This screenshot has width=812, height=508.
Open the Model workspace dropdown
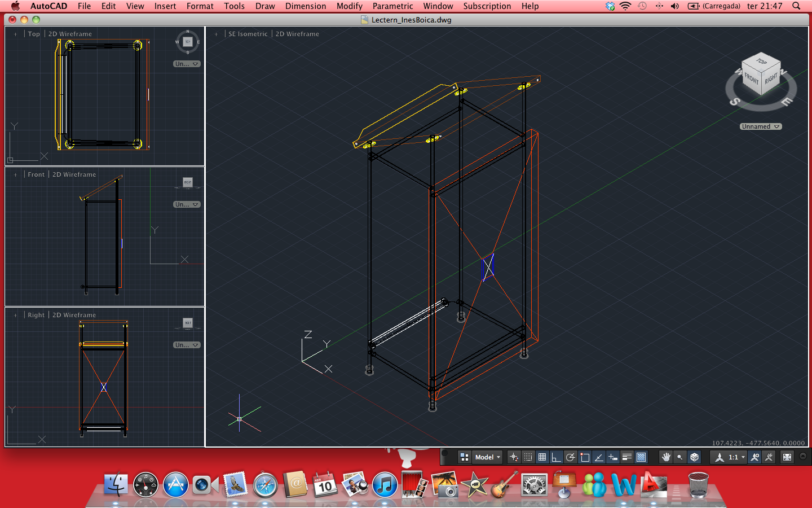click(x=486, y=457)
